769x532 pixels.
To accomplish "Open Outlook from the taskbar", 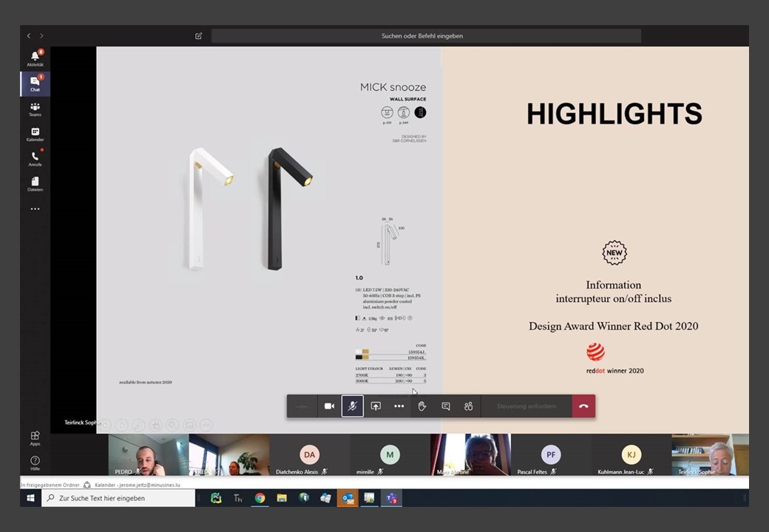I will pyautogui.click(x=348, y=498).
